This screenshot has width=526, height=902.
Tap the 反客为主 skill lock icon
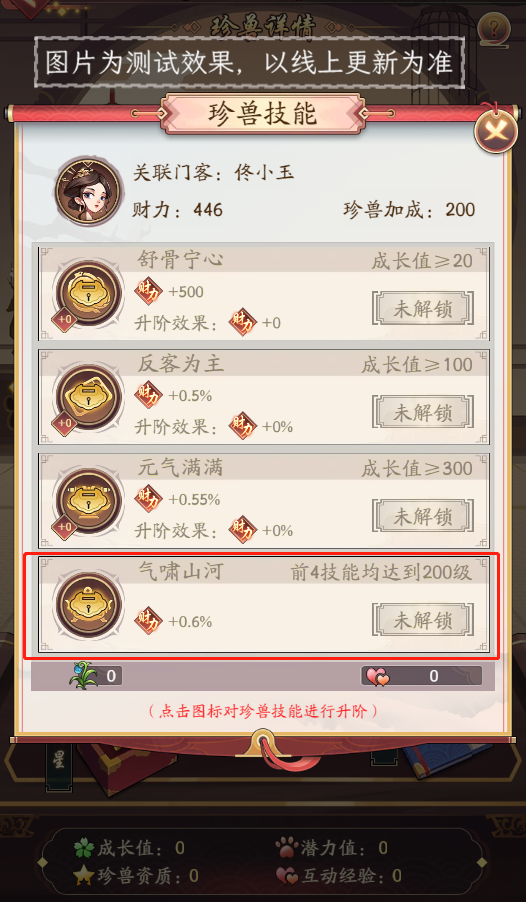[x=88, y=397]
